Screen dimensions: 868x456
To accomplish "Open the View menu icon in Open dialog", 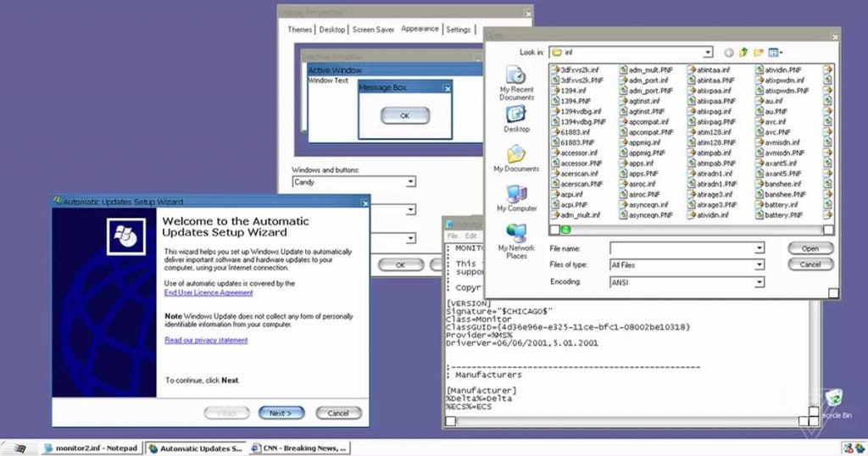I will [x=776, y=52].
